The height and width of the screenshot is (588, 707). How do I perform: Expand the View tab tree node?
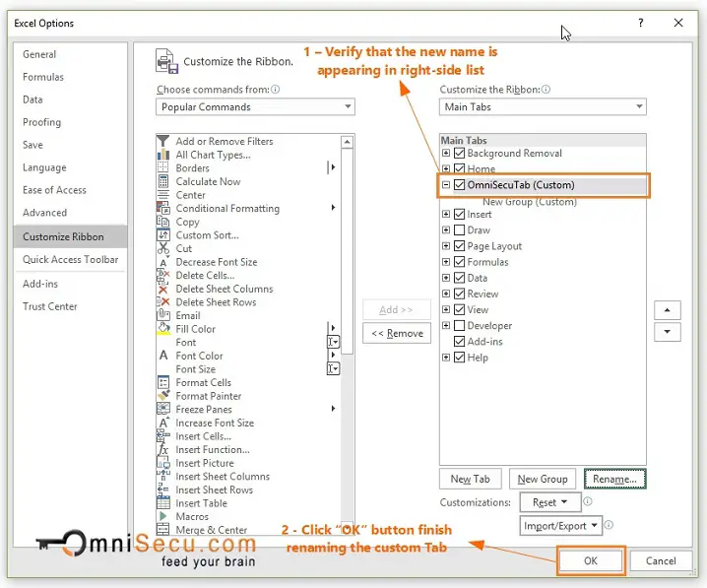coord(446,309)
